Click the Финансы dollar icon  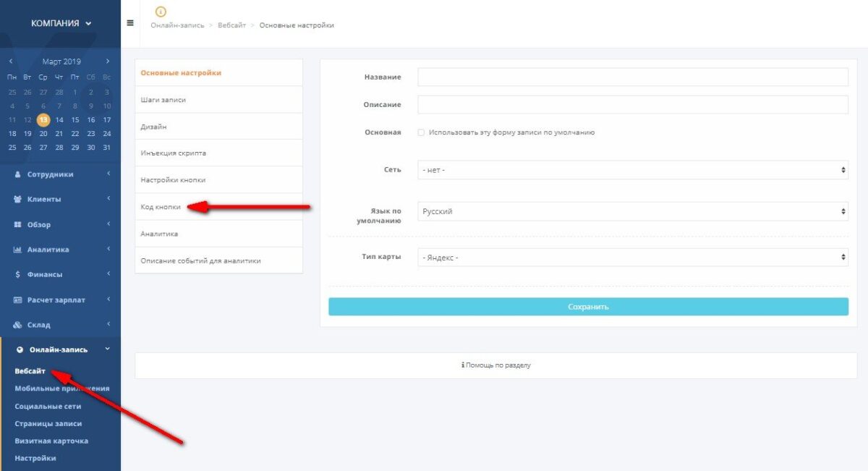tap(18, 275)
